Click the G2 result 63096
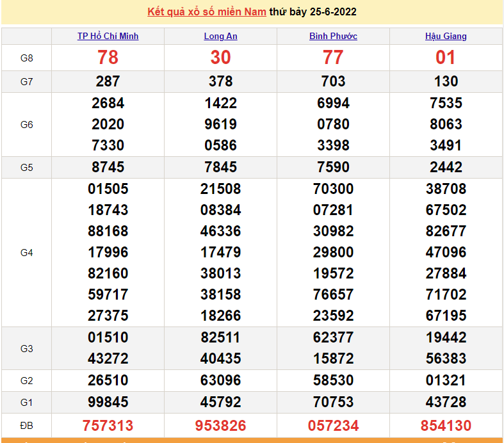This screenshot has width=504, height=443. point(220,380)
